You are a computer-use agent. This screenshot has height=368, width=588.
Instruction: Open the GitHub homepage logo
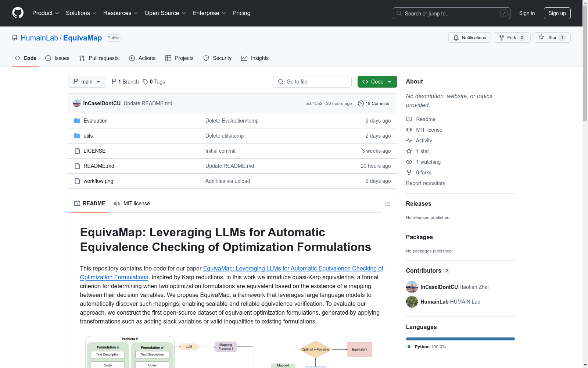18,13
